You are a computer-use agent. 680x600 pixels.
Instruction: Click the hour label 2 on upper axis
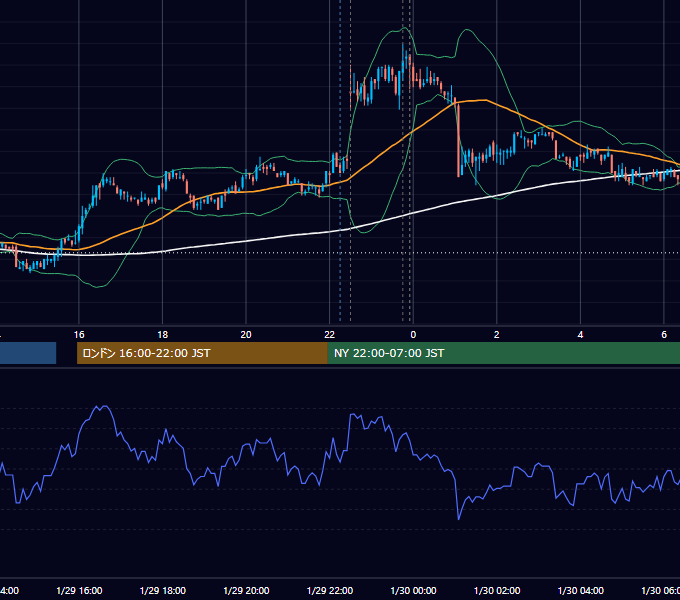[497, 335]
